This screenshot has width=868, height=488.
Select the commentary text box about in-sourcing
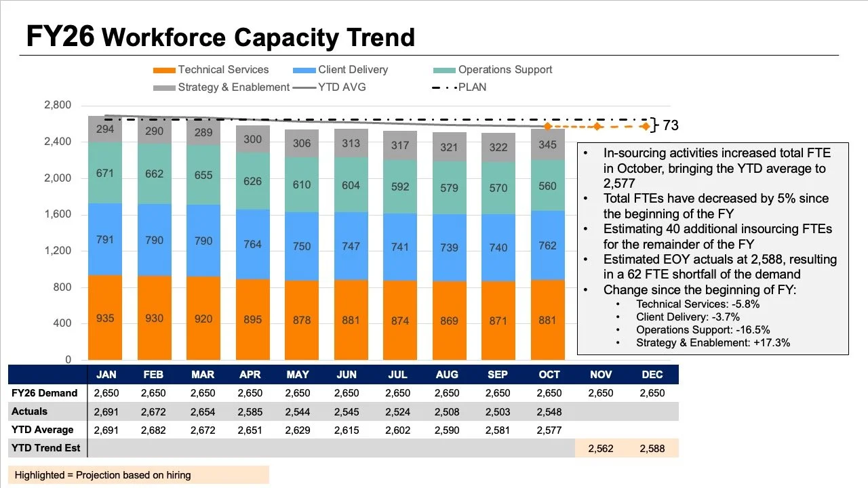click(713, 248)
